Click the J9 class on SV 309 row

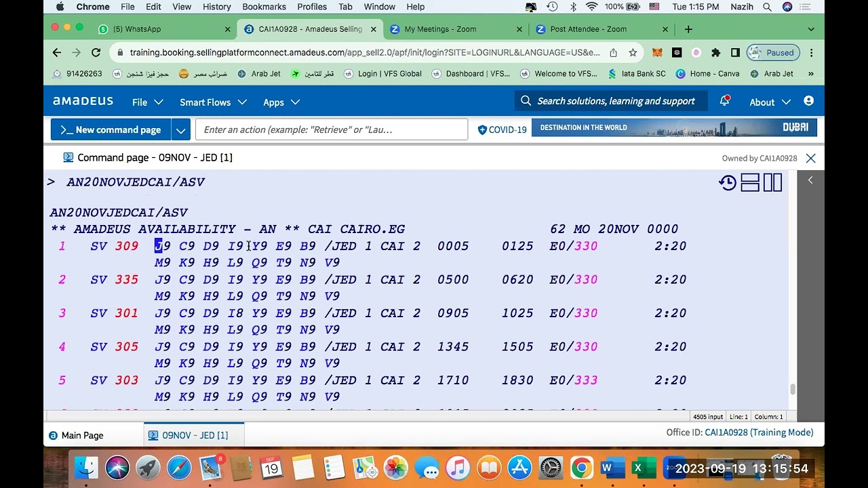pyautogui.click(x=163, y=246)
